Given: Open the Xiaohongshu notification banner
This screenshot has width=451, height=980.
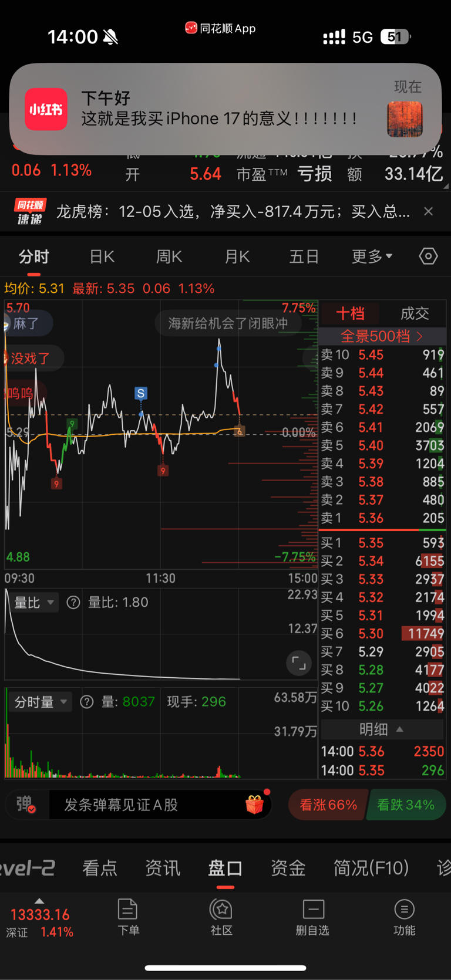Looking at the screenshot, I should click(x=225, y=109).
